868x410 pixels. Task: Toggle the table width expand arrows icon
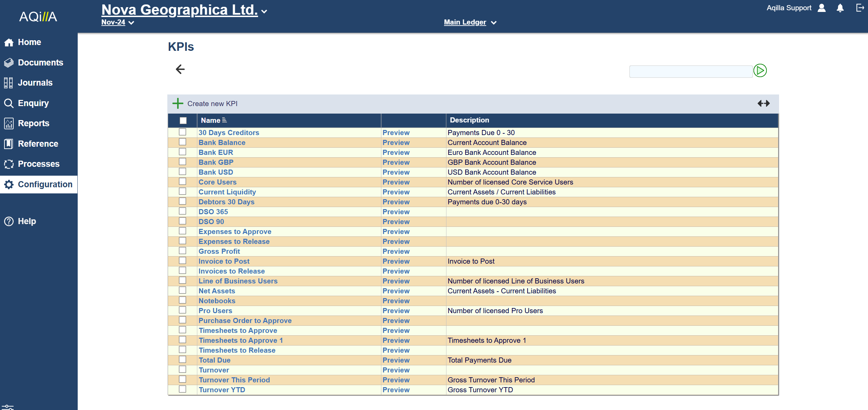763,103
